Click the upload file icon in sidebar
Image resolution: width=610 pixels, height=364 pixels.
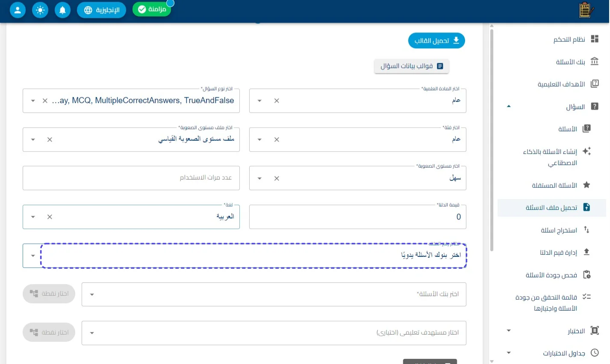[x=586, y=207]
